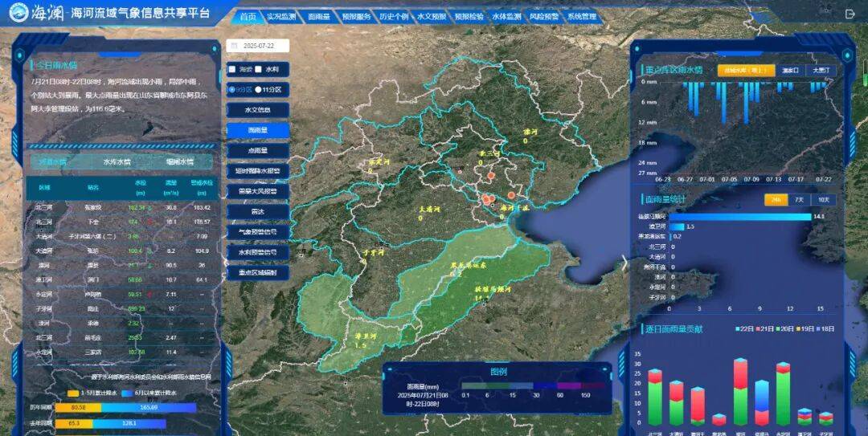Screen dimensions: 868x436
Task: Switch to the 潘家口 reservoir tab
Action: tap(790, 71)
